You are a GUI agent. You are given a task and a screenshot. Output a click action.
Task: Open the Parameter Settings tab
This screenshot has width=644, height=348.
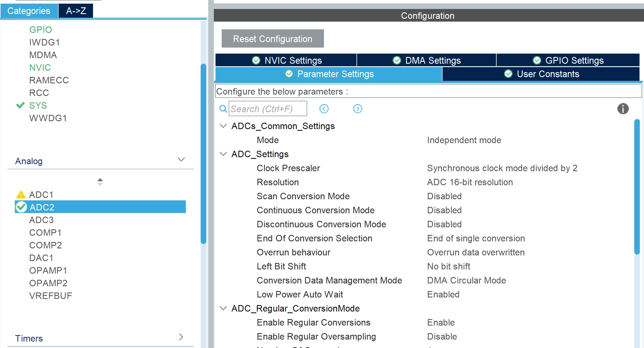pyautogui.click(x=329, y=74)
